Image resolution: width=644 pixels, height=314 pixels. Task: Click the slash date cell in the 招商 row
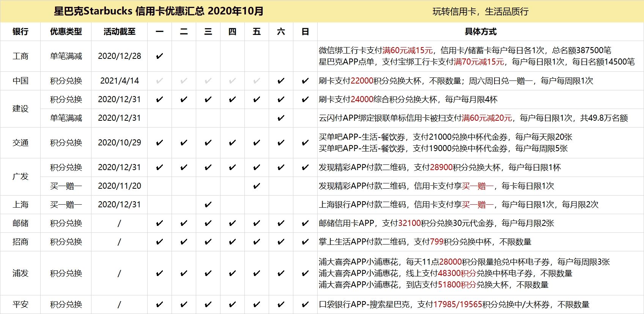[119, 242]
